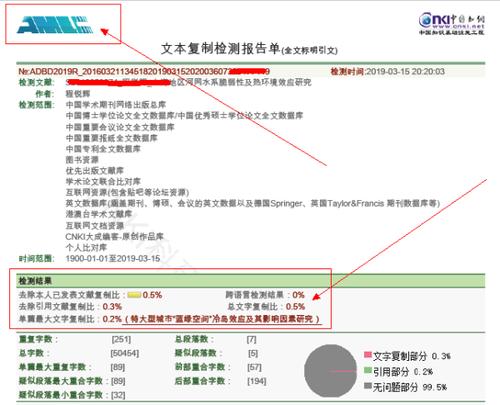Click the 英文数据库 Springer and Taylor&Francis row

(253, 203)
